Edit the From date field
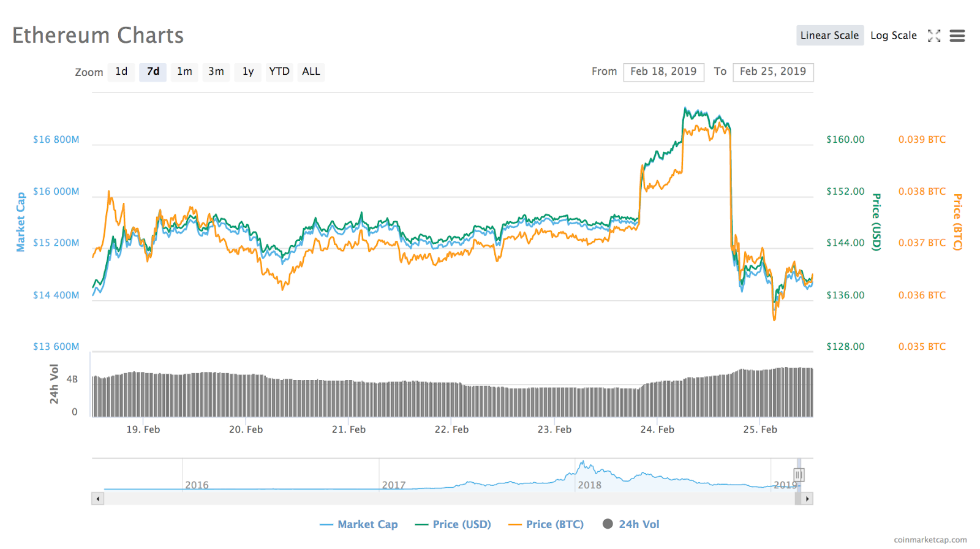This screenshot has width=980, height=549. tap(664, 72)
